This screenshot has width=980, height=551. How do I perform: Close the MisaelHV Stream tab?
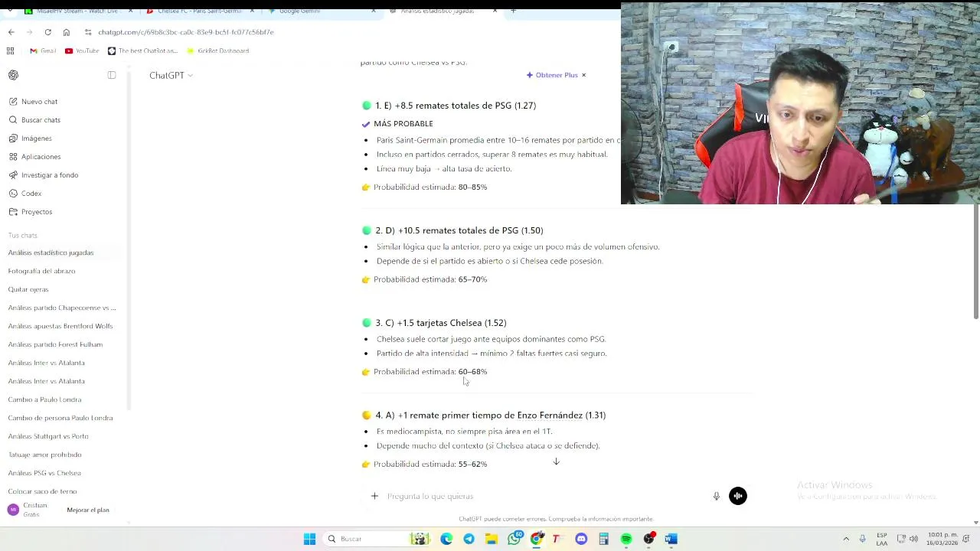(131, 11)
